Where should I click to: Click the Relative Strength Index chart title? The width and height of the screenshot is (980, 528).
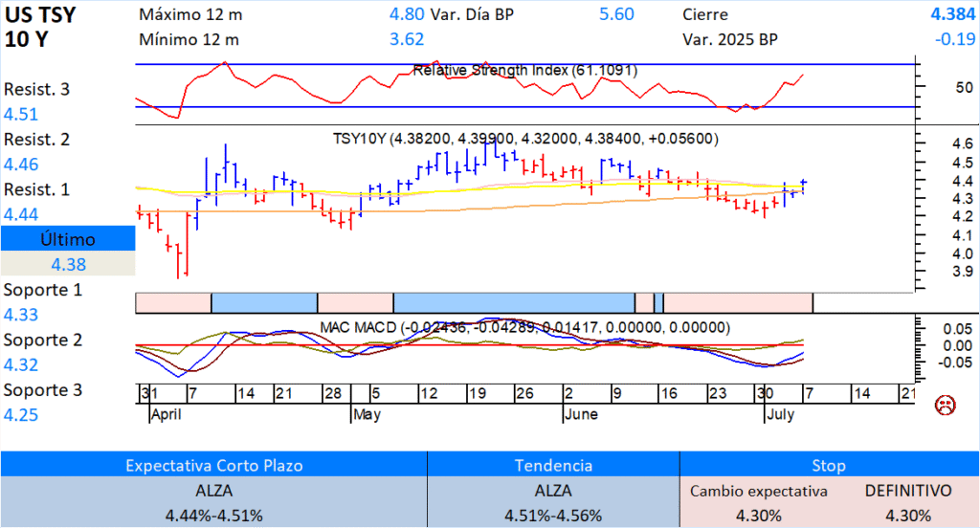point(525,70)
